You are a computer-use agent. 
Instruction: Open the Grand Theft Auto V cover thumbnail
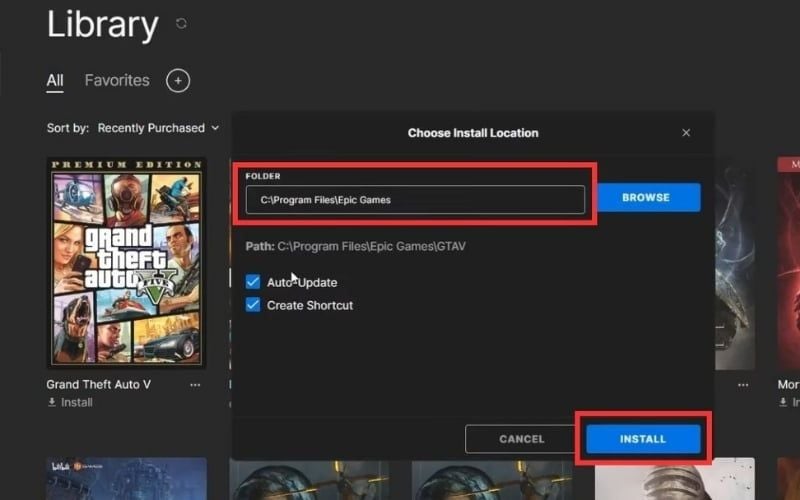(x=127, y=263)
